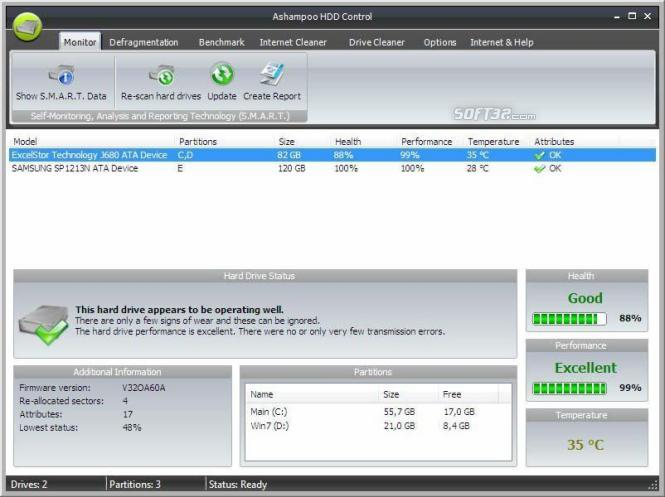Click the Excellent performance rating text
Image resolution: width=665 pixels, height=497 pixels.
585,368
